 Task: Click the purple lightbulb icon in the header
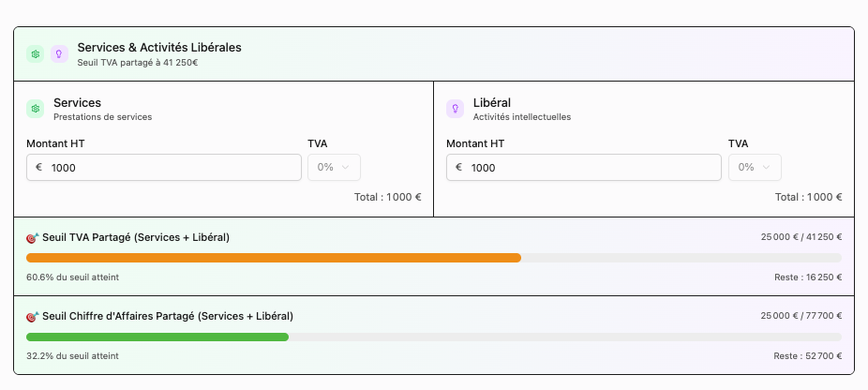59,54
